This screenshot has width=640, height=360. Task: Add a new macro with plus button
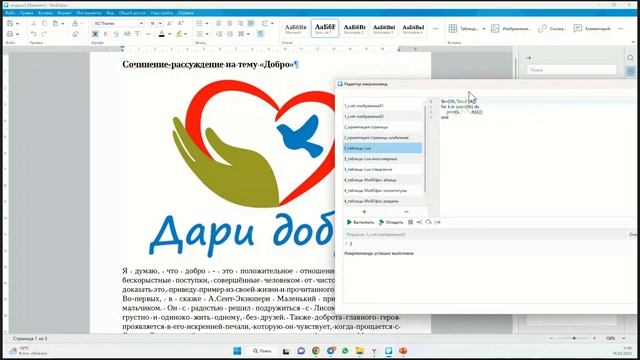tap(364, 212)
